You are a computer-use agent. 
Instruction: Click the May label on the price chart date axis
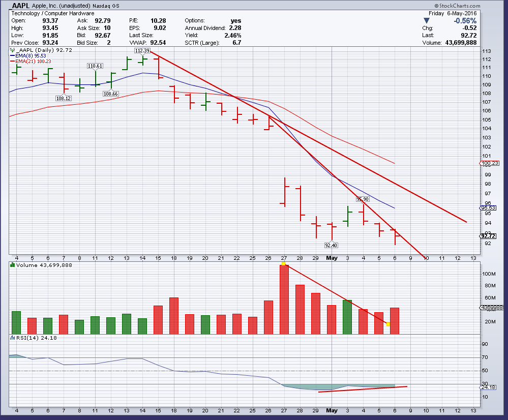click(332, 258)
